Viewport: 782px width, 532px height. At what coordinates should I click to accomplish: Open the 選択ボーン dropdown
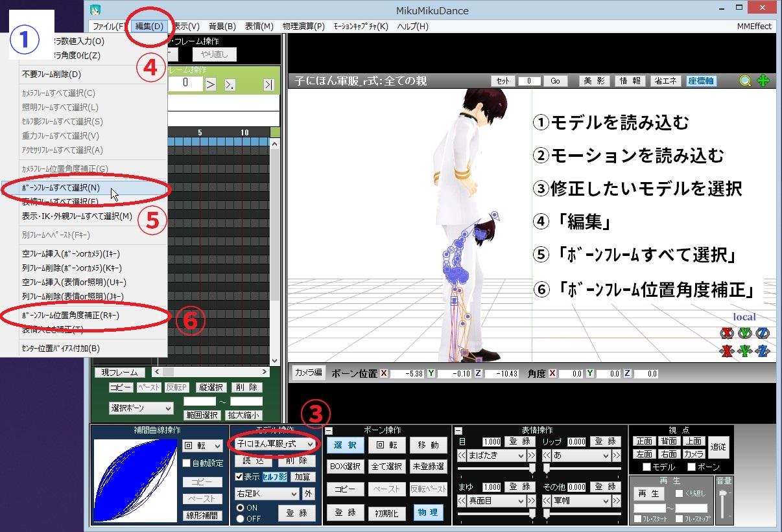141,408
